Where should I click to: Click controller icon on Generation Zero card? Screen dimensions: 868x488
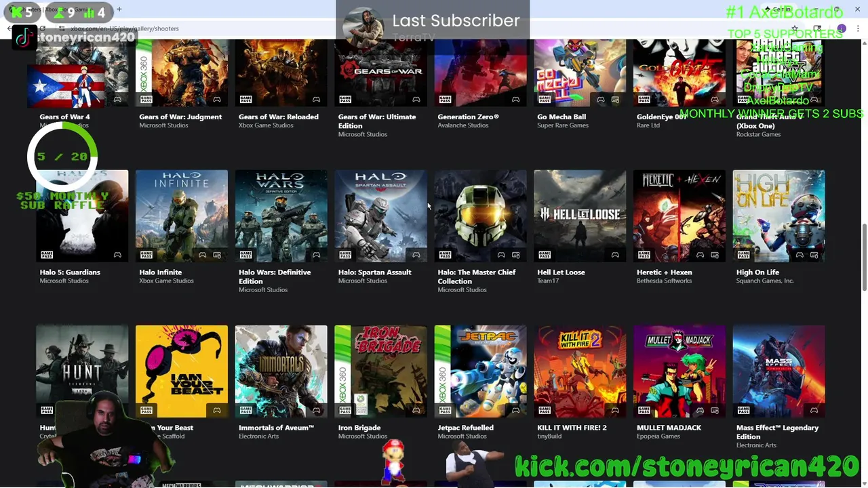point(516,100)
